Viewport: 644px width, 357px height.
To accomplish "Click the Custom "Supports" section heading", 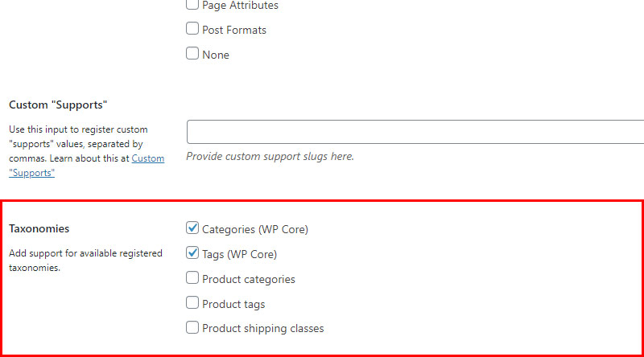I will pos(58,105).
